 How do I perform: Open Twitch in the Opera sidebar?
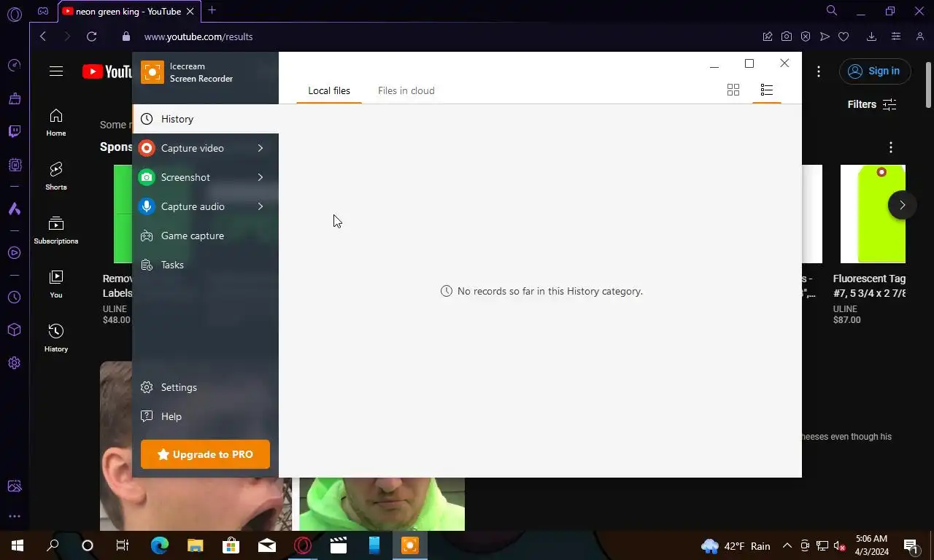15,131
